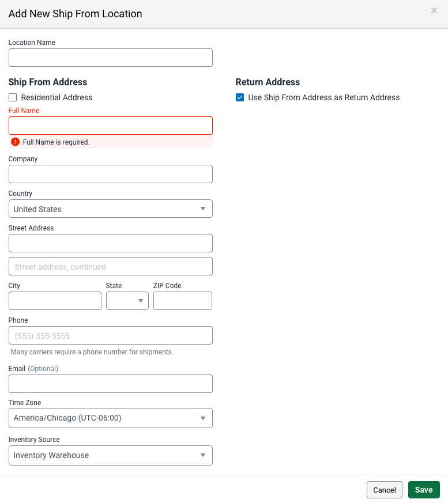Click the Residential Address label text
Screen dimensions: 448x503
57,97
